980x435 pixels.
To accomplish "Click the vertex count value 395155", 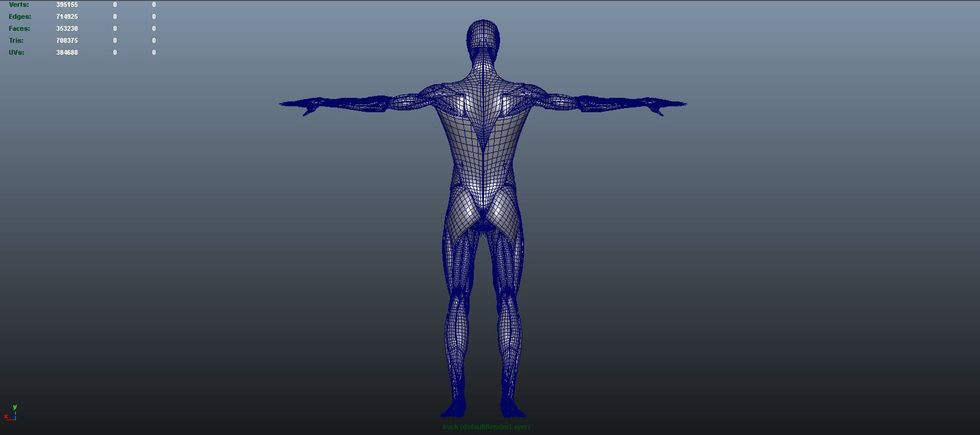I will [67, 5].
